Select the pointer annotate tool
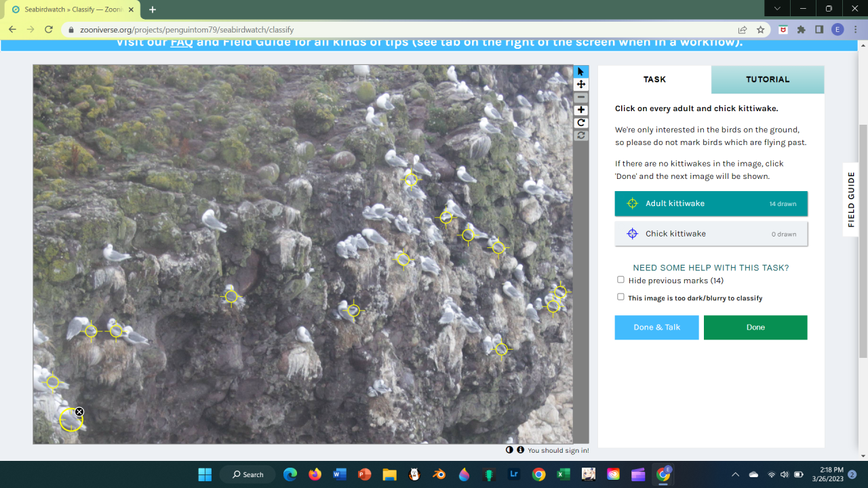The width and height of the screenshot is (868, 488). (581, 72)
